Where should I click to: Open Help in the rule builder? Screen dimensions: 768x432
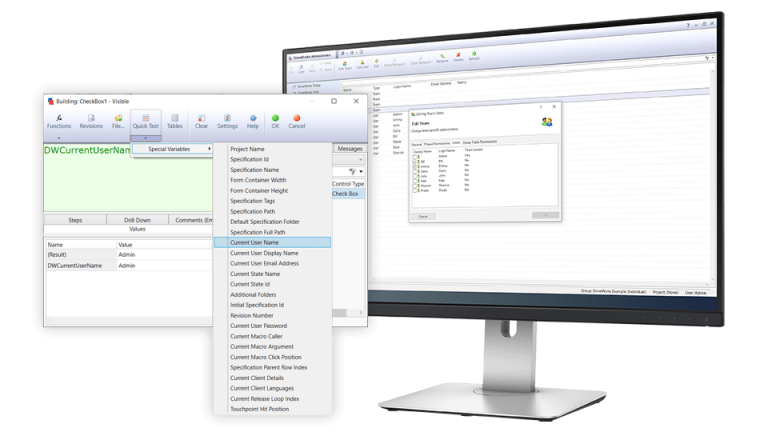point(253,121)
